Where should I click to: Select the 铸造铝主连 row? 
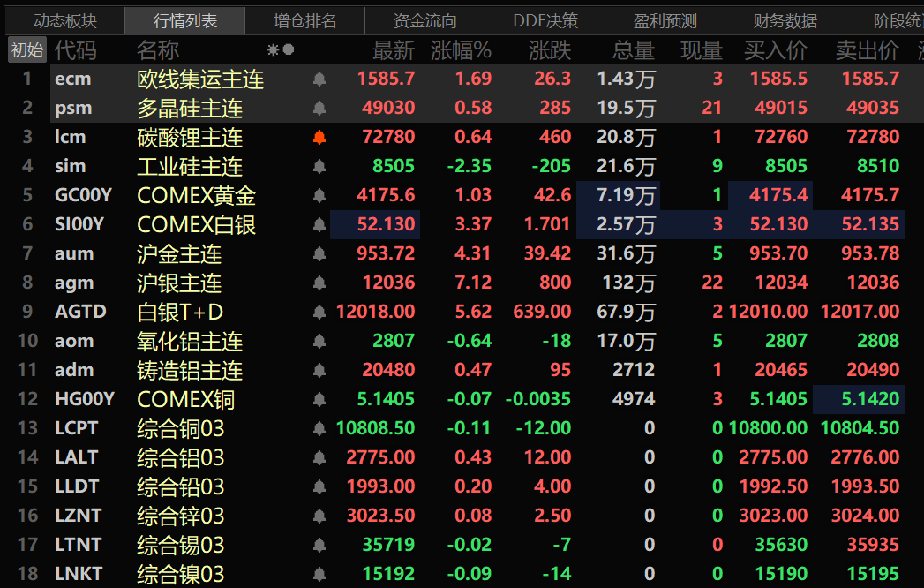(190, 371)
